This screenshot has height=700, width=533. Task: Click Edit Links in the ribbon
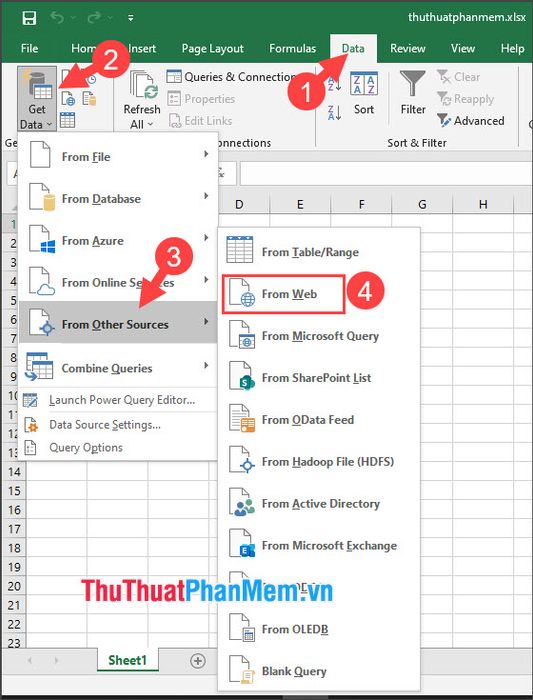point(200,121)
